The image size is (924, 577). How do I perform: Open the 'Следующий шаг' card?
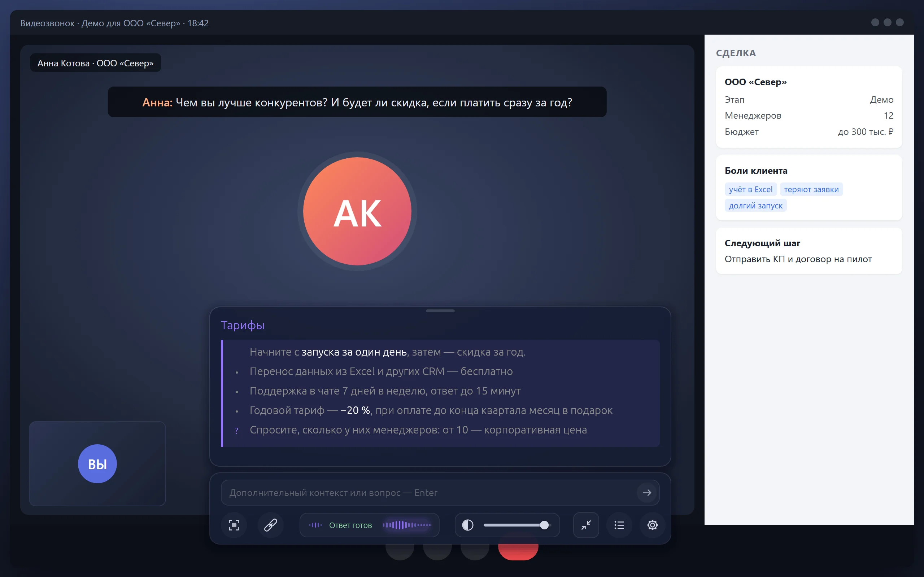[x=809, y=251]
